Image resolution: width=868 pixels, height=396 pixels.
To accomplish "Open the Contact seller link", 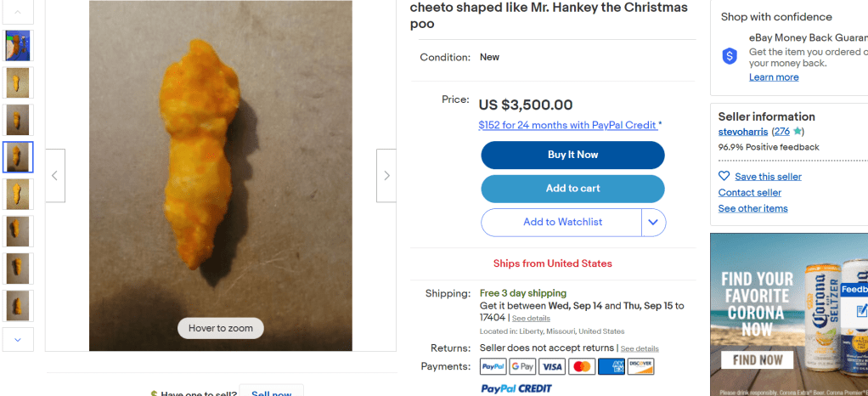I will (x=750, y=193).
